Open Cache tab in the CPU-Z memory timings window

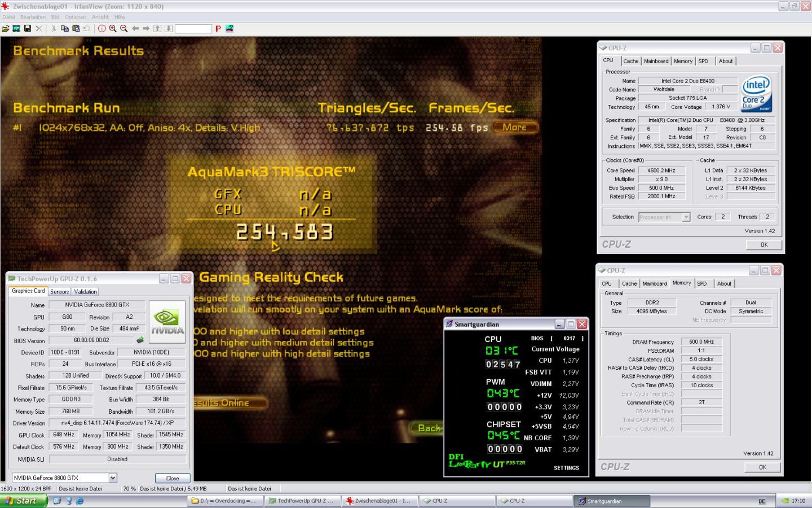[x=629, y=284]
